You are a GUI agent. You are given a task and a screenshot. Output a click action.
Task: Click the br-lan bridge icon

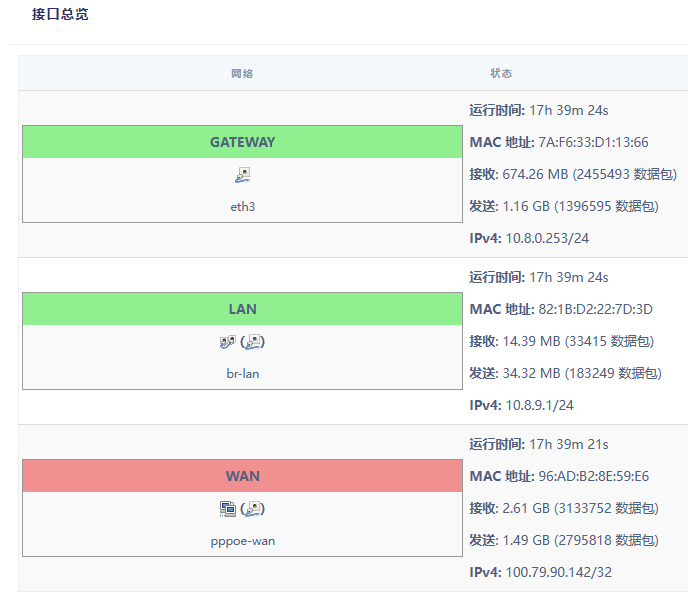(x=227, y=341)
